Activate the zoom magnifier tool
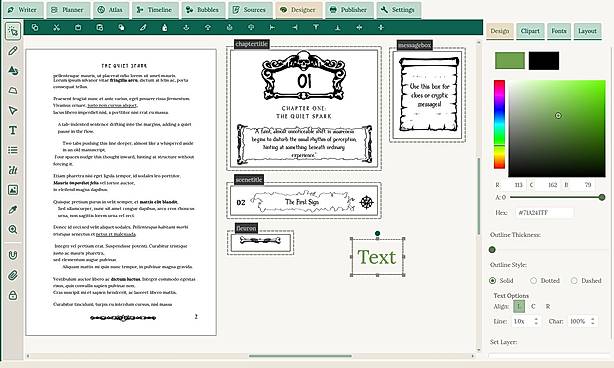Image resolution: width=614 pixels, height=368 pixels. [13, 229]
